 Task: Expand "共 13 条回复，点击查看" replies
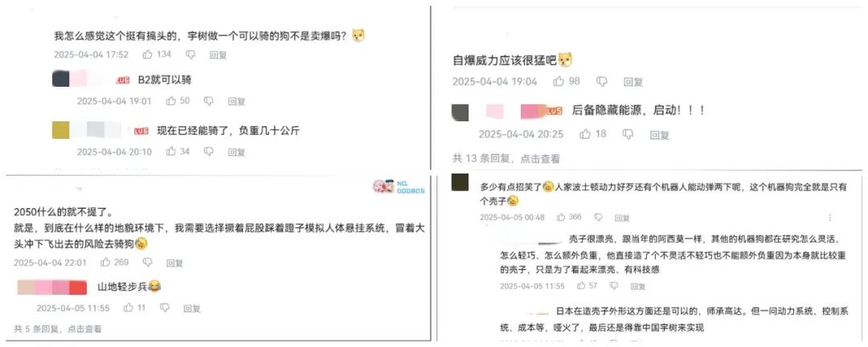506,159
